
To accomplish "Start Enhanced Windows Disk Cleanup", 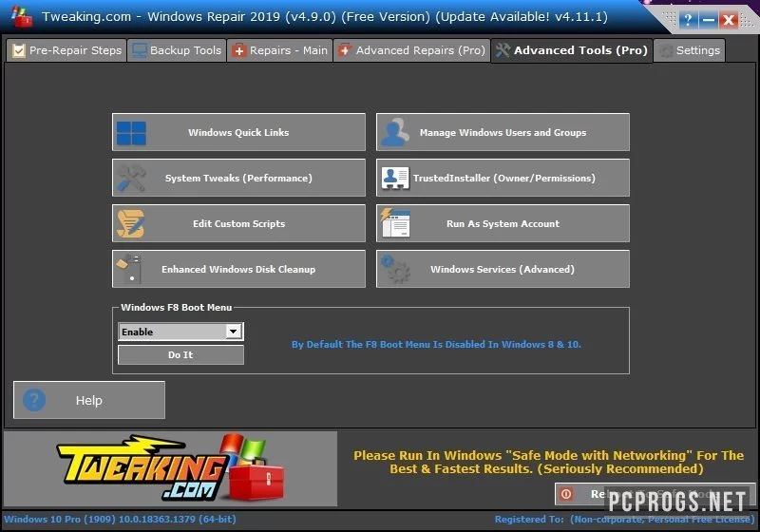I will pos(239,269).
